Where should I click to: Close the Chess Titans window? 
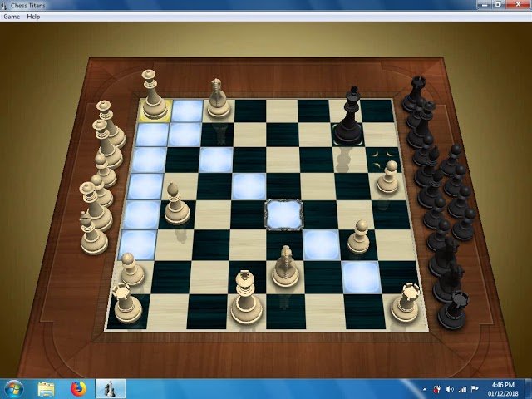click(518, 5)
